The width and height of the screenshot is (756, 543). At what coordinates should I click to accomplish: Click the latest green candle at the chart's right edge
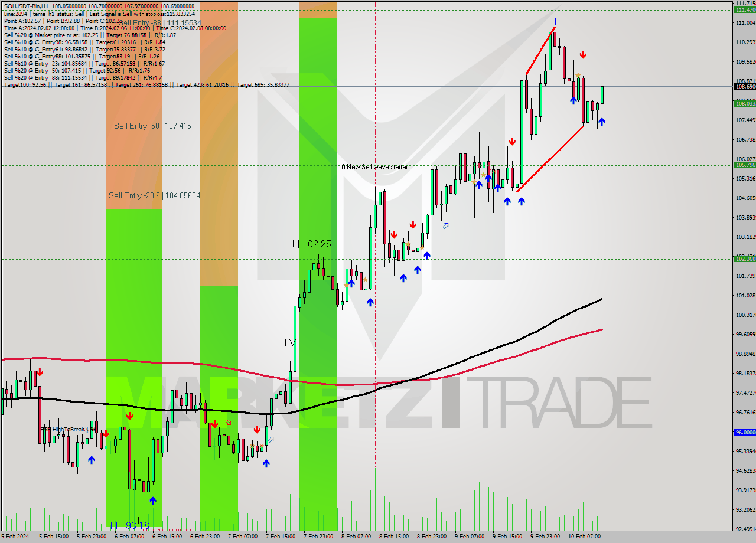(x=602, y=95)
